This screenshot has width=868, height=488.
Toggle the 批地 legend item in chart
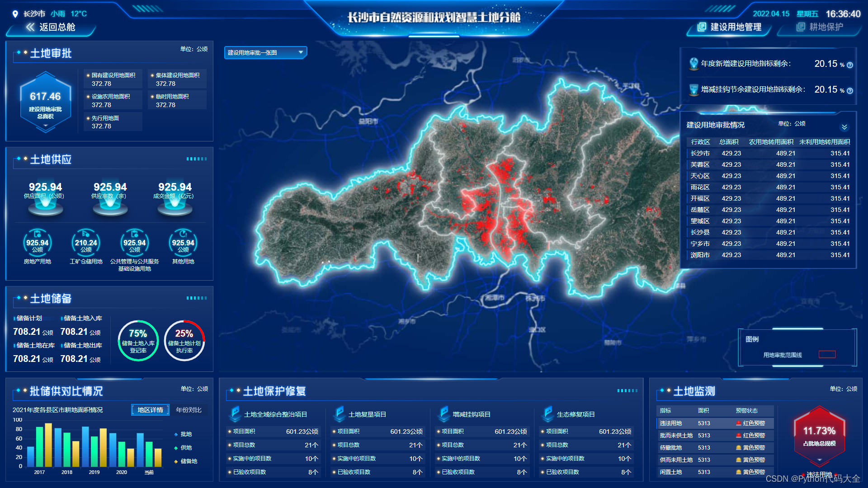184,434
